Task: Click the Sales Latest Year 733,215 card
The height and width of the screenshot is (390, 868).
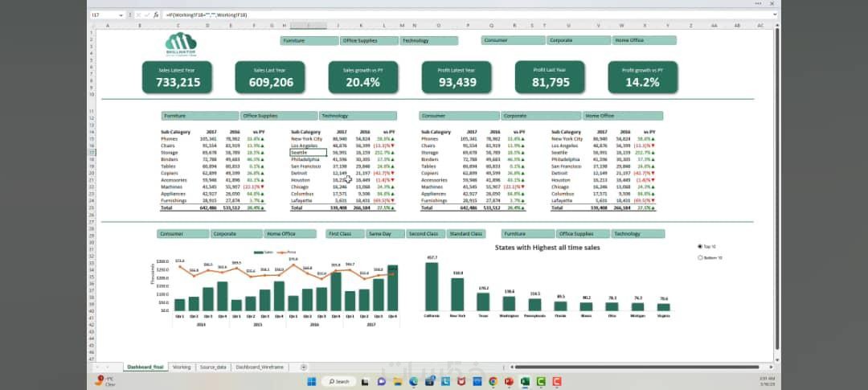Action: click(x=177, y=77)
